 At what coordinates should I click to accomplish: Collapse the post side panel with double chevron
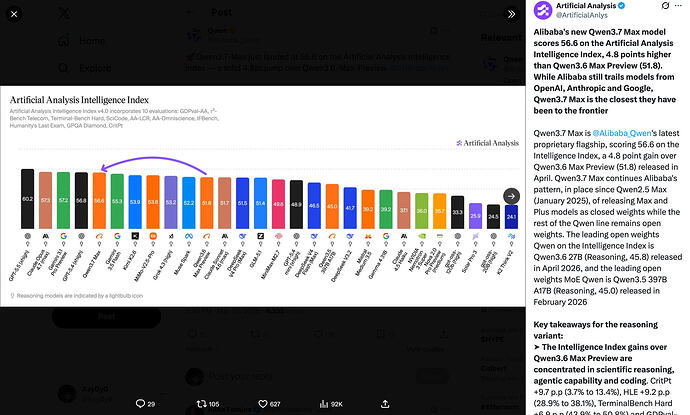click(511, 14)
